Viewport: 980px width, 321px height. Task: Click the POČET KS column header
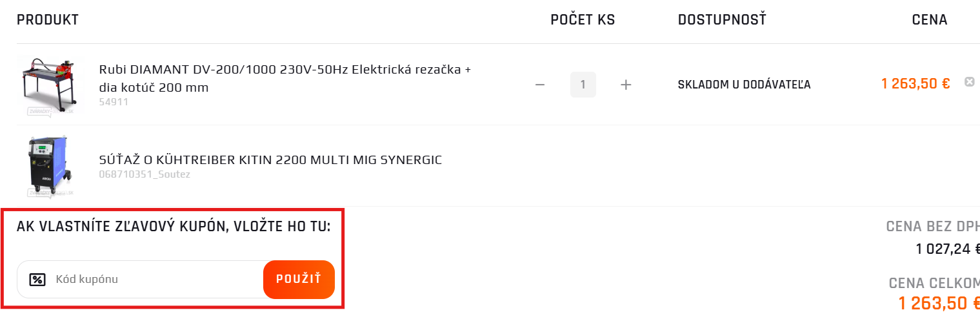[x=583, y=20]
